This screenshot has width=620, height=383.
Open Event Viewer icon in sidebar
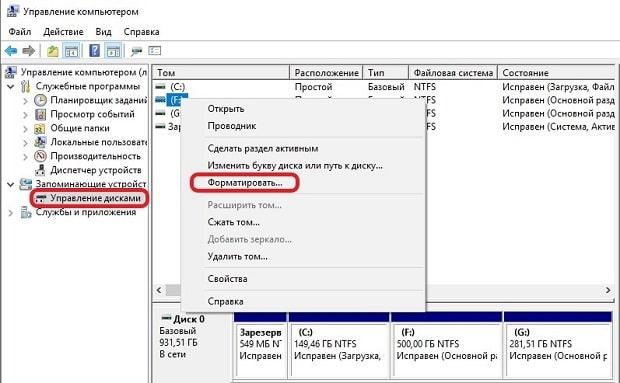tap(40, 114)
